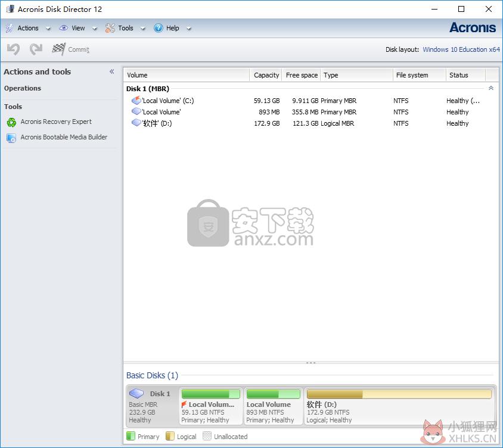The width and height of the screenshot is (503, 448).
Task: Select the '软件' (D:) row name
Action: 157,123
